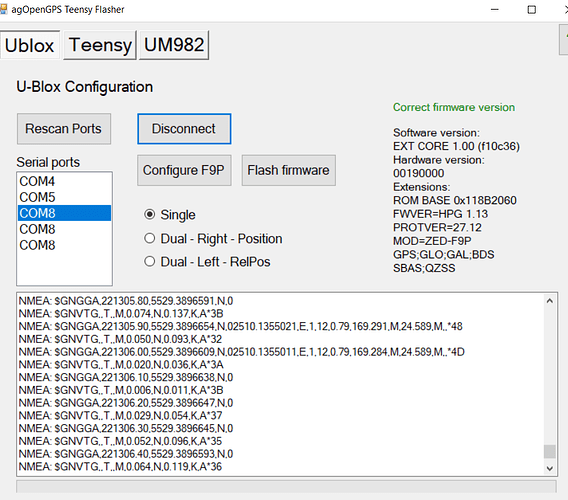Open the UM982 tab
This screenshot has width=568, height=500.
pos(174,45)
